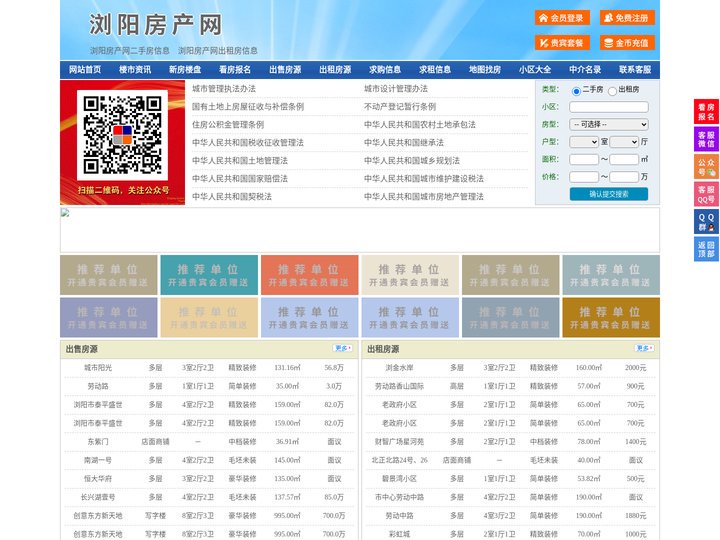The width and height of the screenshot is (720, 540).
Task: Open 小区大全 navigation item
Action: (535, 70)
